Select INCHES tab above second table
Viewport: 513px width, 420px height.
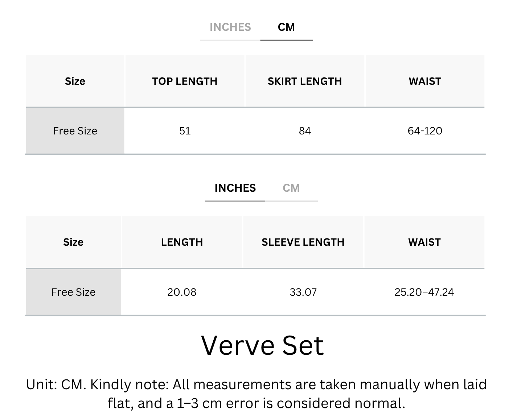[x=235, y=188]
